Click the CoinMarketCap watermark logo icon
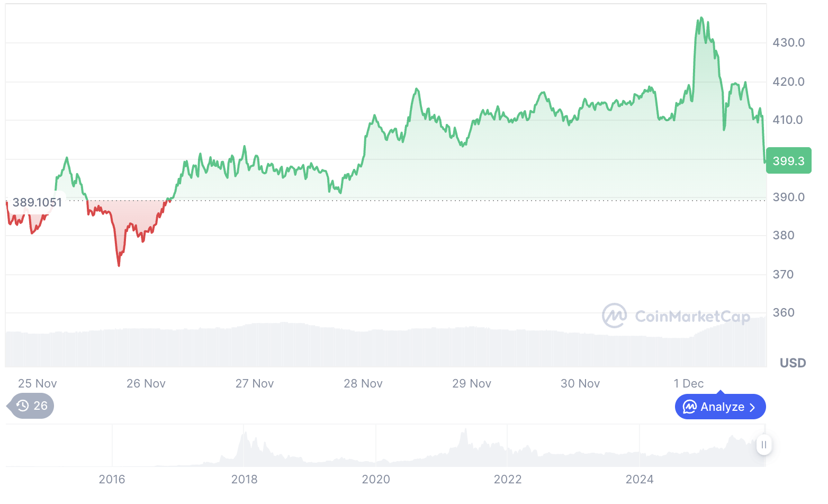Image resolution: width=828 pixels, height=504 pixels. point(614,316)
